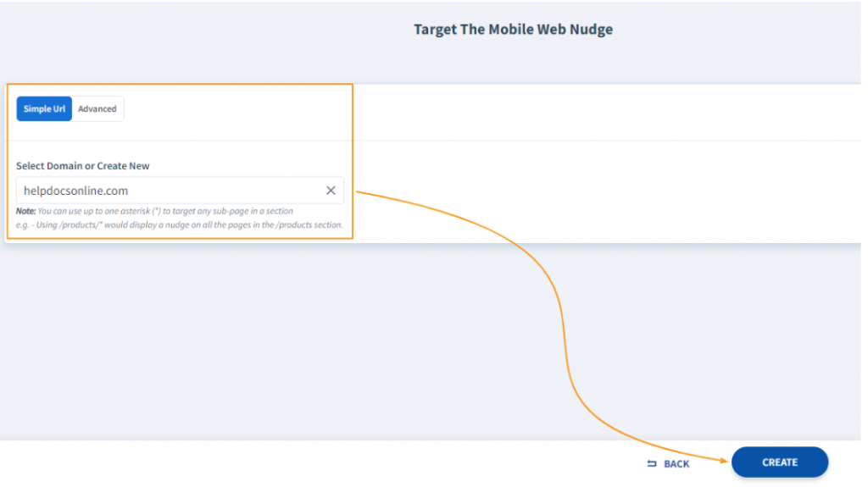Click the white card area right of domain input

[593, 191]
